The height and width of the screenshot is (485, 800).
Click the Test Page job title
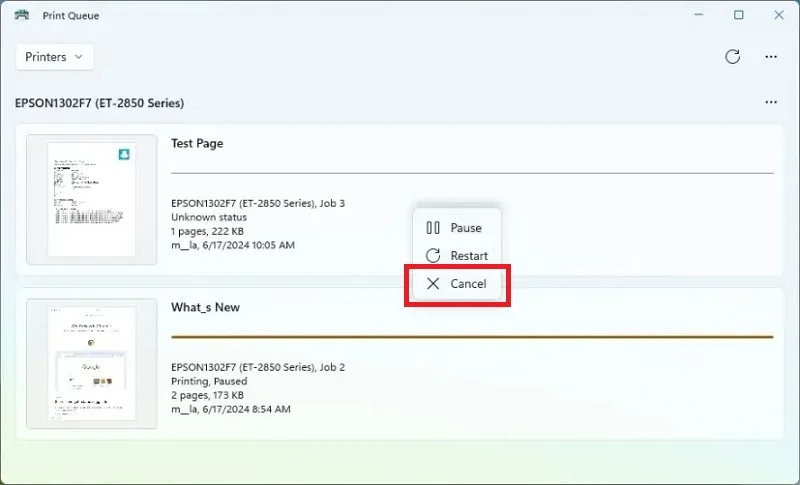point(197,143)
